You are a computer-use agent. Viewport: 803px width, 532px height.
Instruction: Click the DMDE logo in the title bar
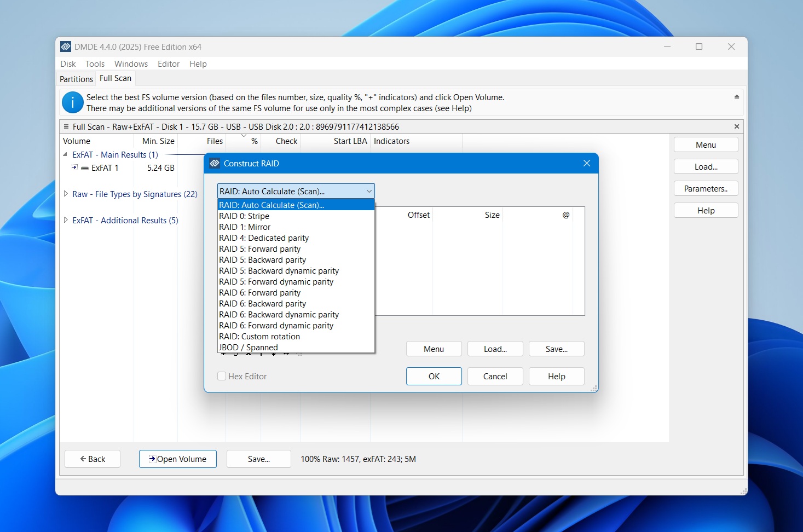(x=66, y=47)
